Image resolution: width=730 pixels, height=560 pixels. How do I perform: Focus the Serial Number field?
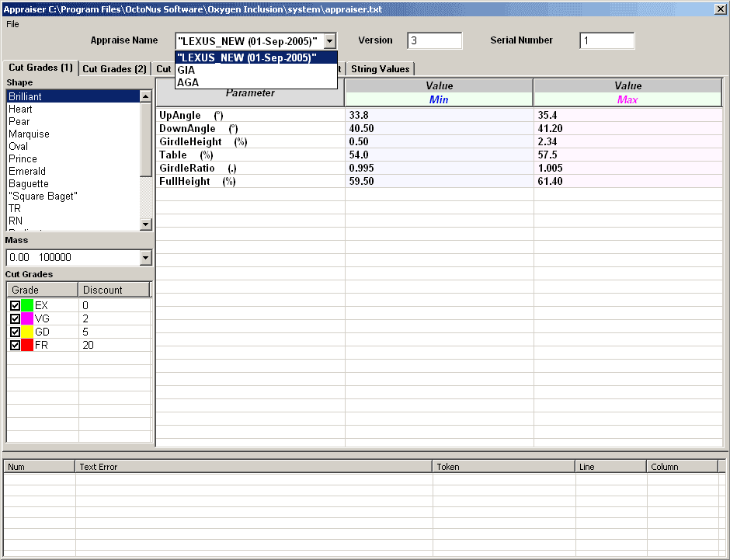click(x=607, y=40)
